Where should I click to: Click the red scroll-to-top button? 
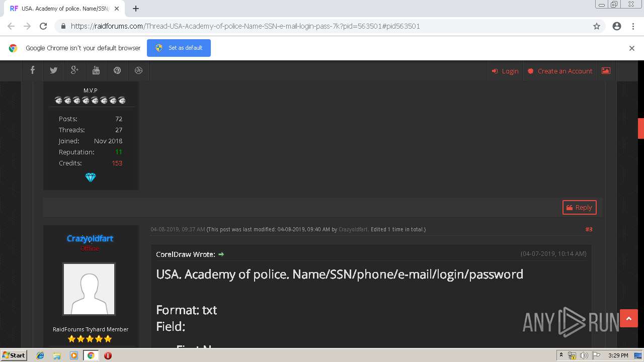(628, 318)
